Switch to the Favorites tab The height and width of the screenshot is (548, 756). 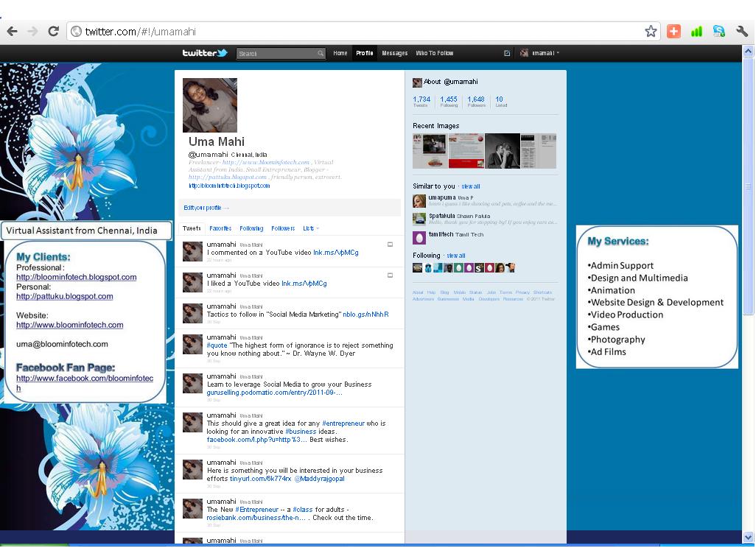(x=221, y=228)
